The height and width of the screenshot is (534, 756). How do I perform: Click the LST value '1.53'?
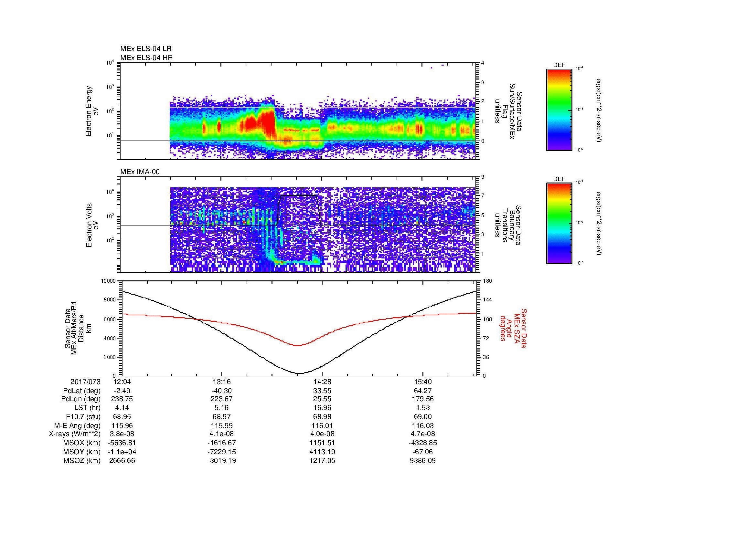tap(423, 408)
